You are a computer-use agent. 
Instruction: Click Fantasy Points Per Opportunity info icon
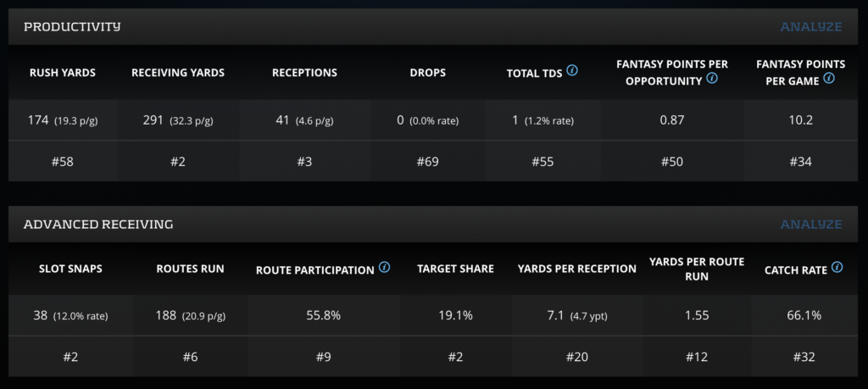point(712,79)
